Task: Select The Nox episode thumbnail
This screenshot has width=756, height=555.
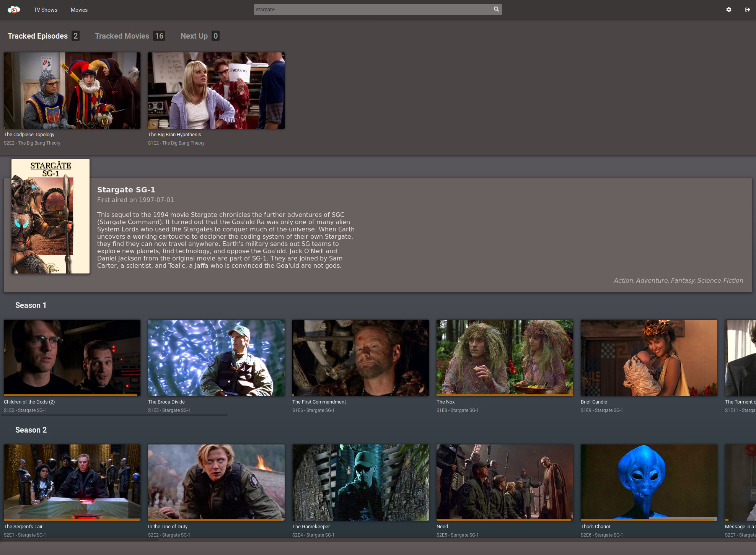Action: pyautogui.click(x=505, y=358)
